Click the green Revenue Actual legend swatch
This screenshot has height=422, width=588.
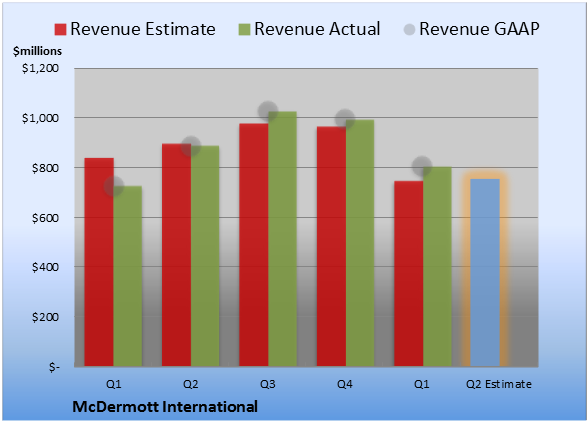pos(244,29)
